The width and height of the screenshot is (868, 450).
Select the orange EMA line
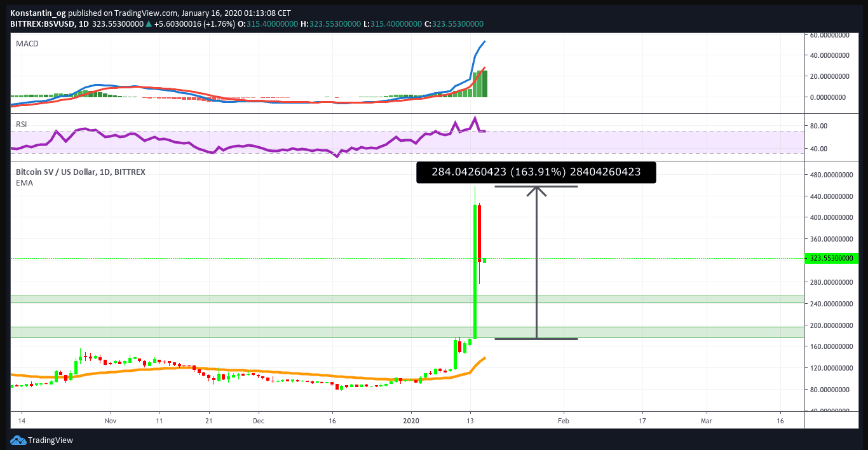[x=254, y=371]
